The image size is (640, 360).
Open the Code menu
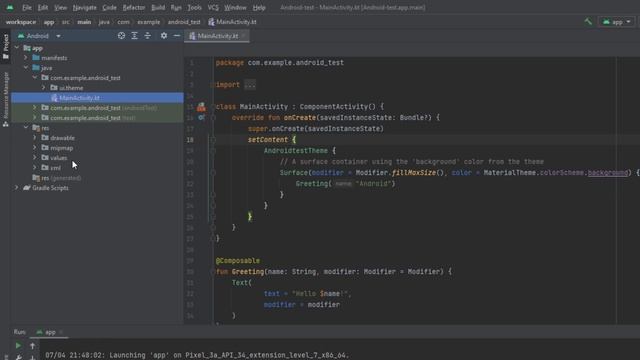pyautogui.click(x=109, y=7)
